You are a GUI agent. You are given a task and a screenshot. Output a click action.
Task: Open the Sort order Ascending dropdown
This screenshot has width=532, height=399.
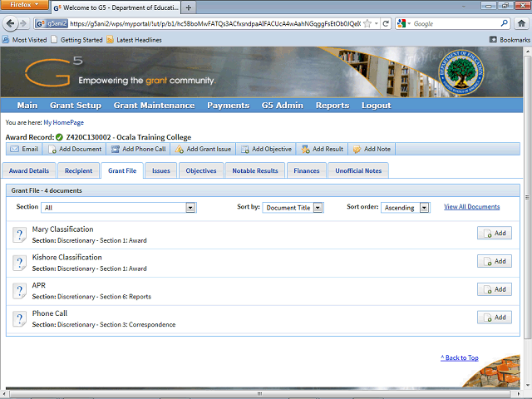(x=406, y=208)
